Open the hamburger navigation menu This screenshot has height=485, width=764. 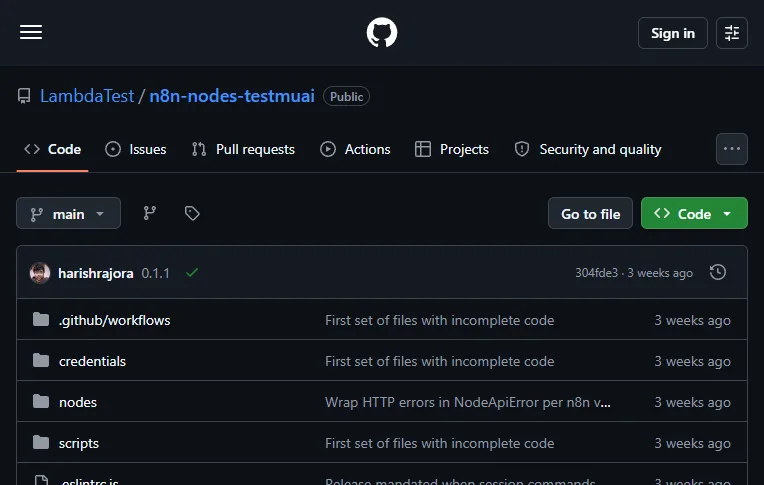click(x=31, y=33)
